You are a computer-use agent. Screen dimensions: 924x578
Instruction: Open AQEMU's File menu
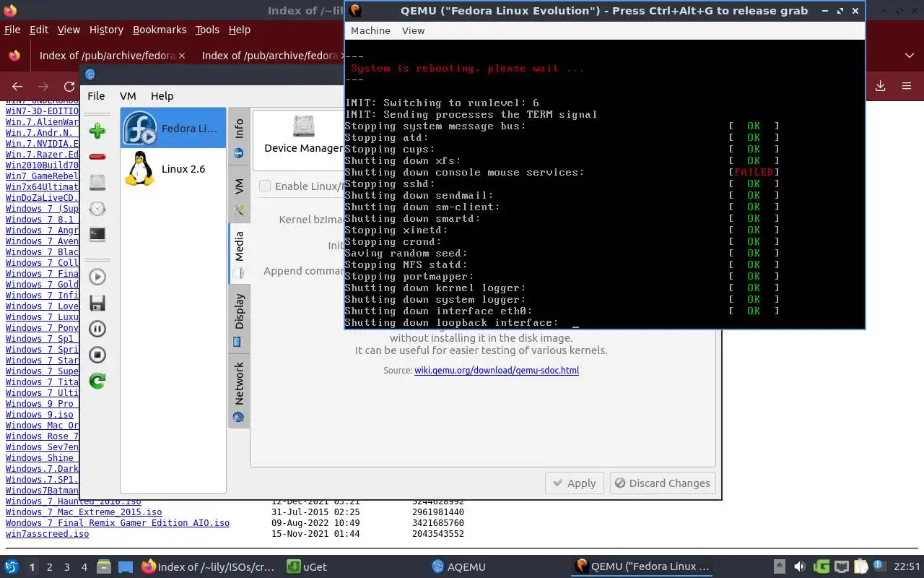[96, 95]
